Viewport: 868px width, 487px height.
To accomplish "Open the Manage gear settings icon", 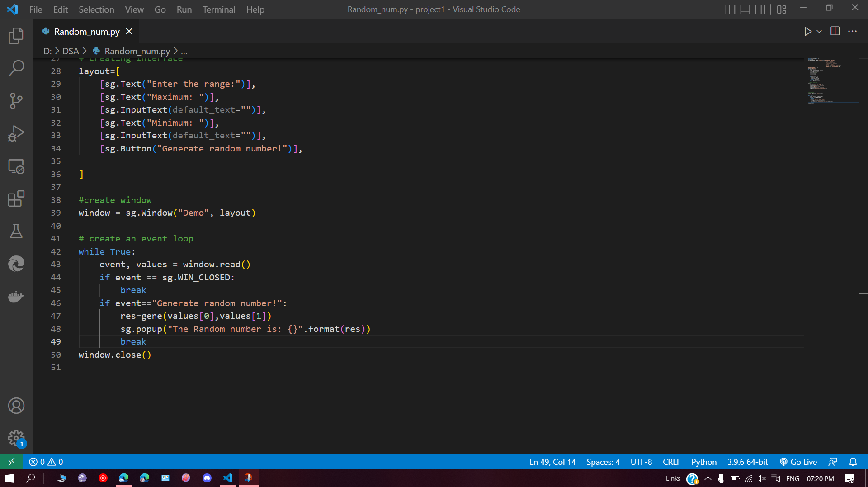I will (x=16, y=438).
